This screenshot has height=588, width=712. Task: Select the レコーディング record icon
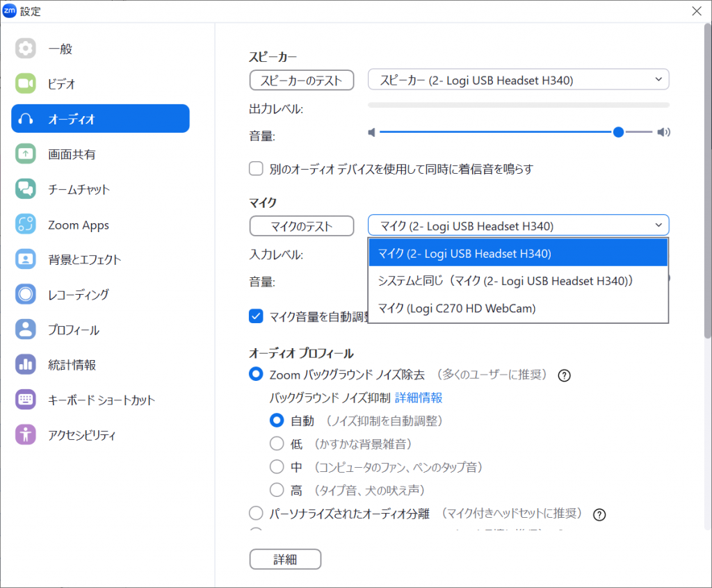coord(26,294)
